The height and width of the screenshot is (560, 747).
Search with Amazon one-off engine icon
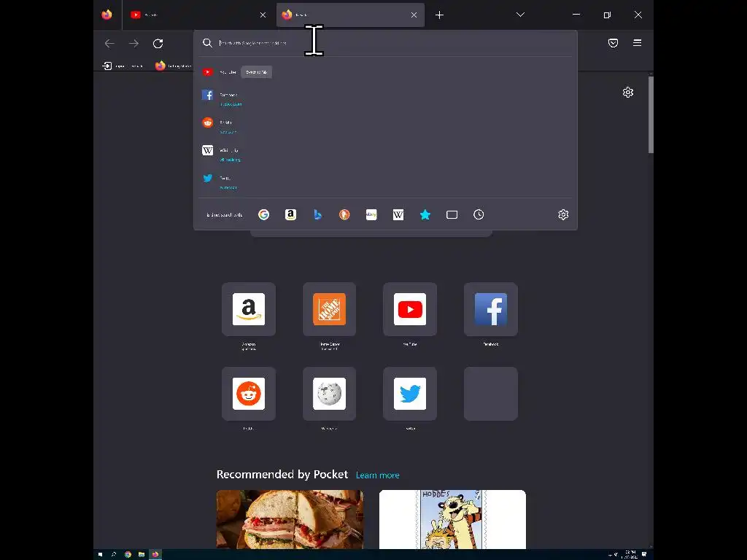pos(290,215)
